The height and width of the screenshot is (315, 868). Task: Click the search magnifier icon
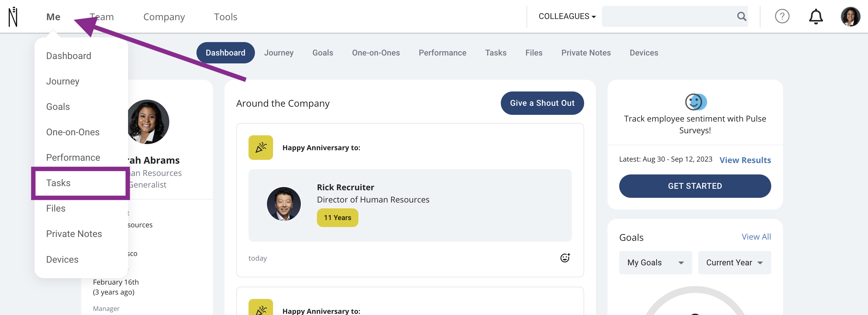tap(741, 16)
